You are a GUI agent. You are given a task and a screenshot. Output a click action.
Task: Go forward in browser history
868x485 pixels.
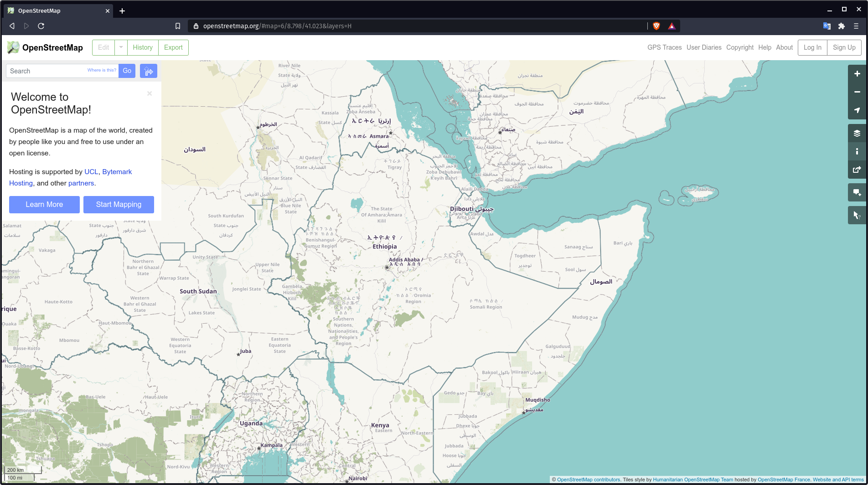pyautogui.click(x=26, y=26)
